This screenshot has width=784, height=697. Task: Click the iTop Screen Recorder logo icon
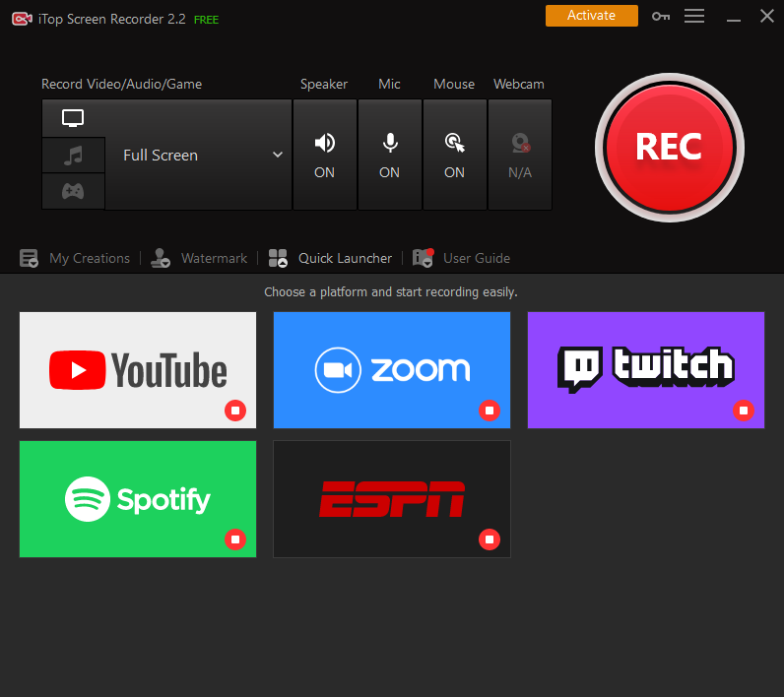pyautogui.click(x=22, y=19)
